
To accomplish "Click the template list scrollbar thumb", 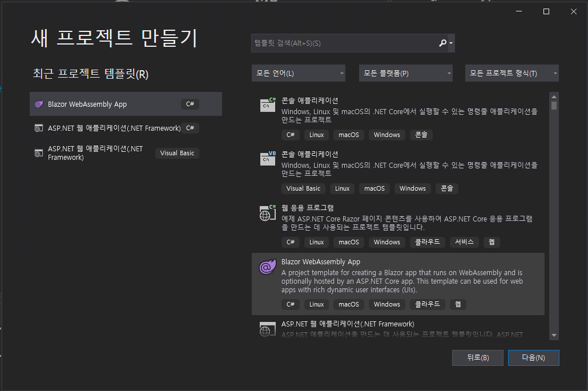I will point(554,106).
